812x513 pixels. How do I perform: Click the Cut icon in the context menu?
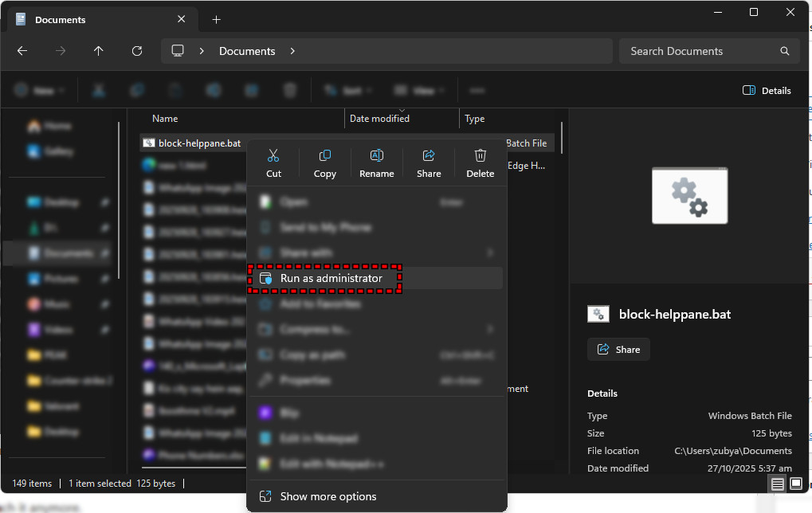tap(273, 155)
